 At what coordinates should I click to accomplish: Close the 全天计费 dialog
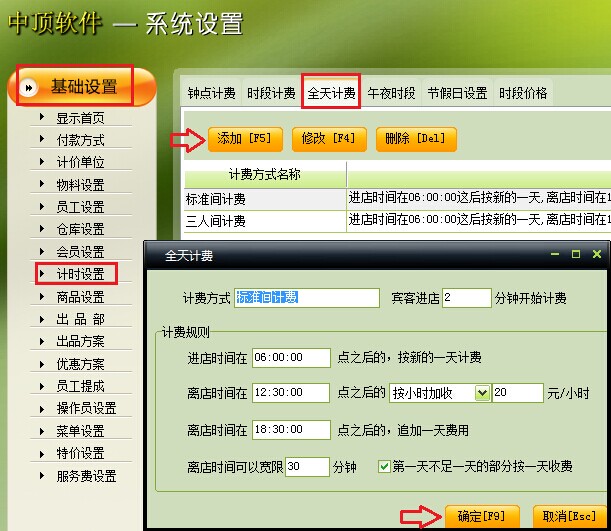point(597,254)
